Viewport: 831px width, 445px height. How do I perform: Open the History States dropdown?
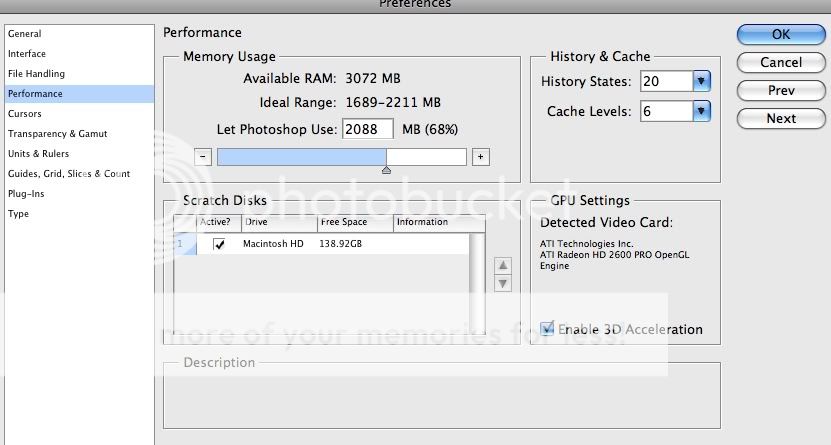(x=701, y=81)
